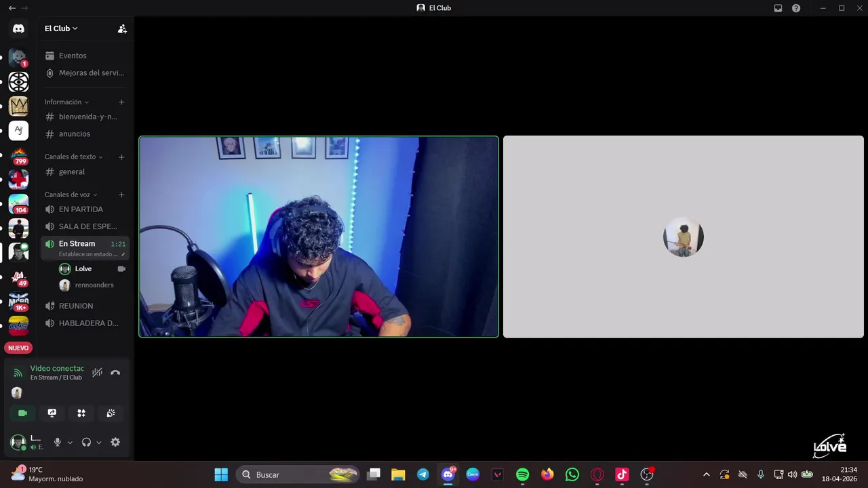Collapse the Canales de voz category
Screen dimensions: 868x488
[71, 195]
